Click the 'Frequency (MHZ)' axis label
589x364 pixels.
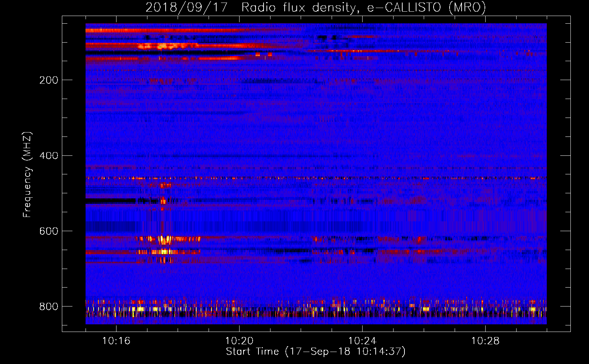(27, 175)
